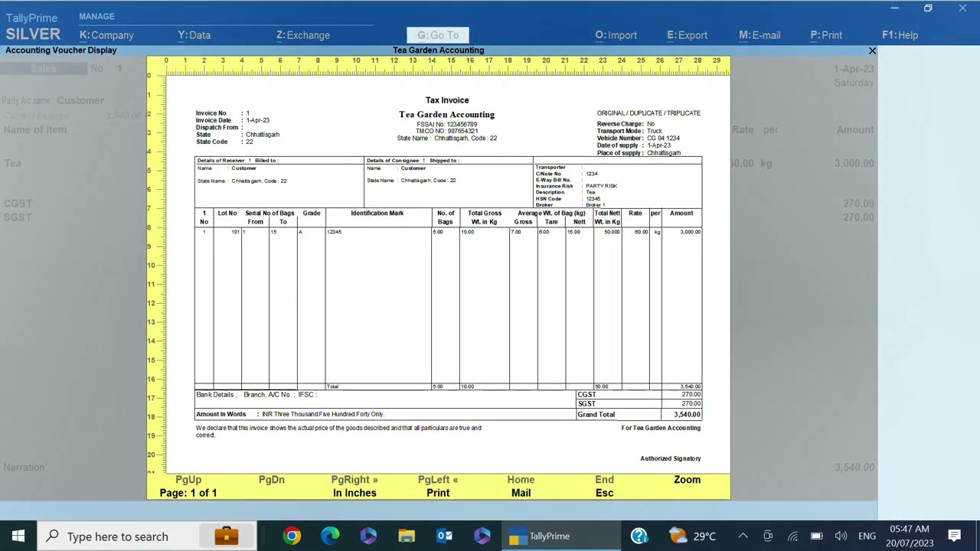The height and width of the screenshot is (551, 980).
Task: Click the G: Go To button
Action: [438, 35]
